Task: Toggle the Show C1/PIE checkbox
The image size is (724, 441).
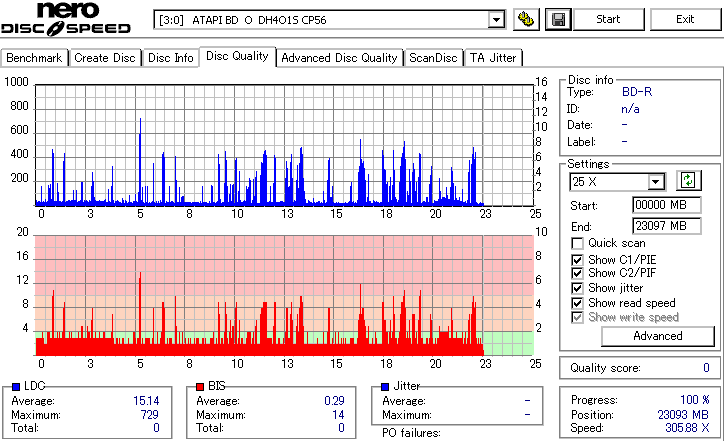Action: (577, 260)
